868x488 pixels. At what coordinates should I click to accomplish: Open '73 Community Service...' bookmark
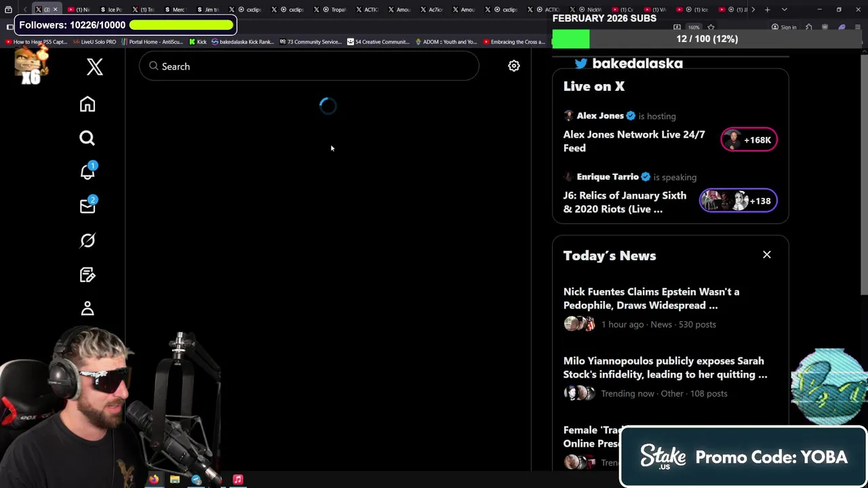point(310,42)
